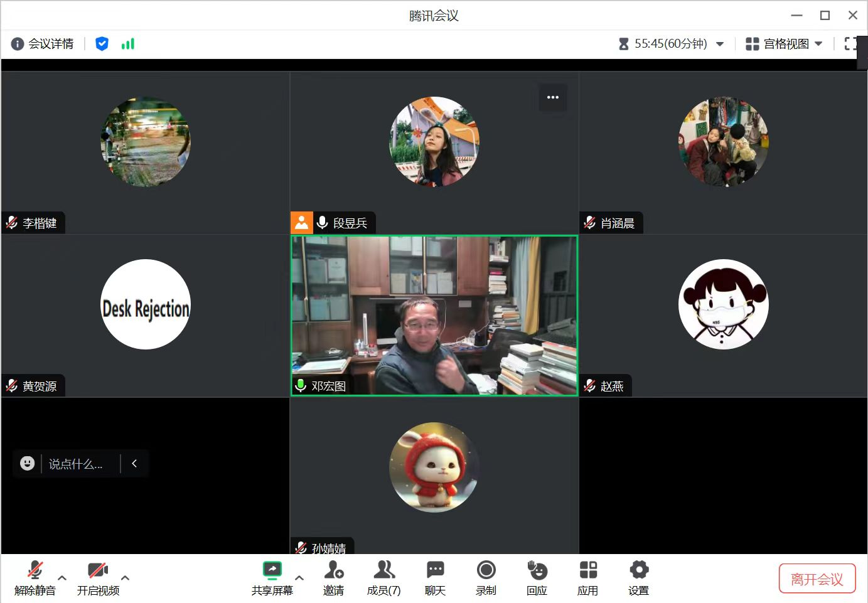Select 邓宏图's live video tile

434,316
